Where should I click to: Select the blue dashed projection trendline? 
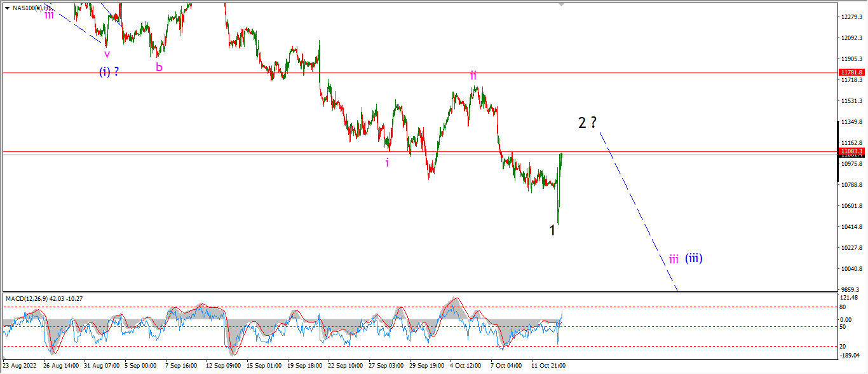[x=638, y=210]
